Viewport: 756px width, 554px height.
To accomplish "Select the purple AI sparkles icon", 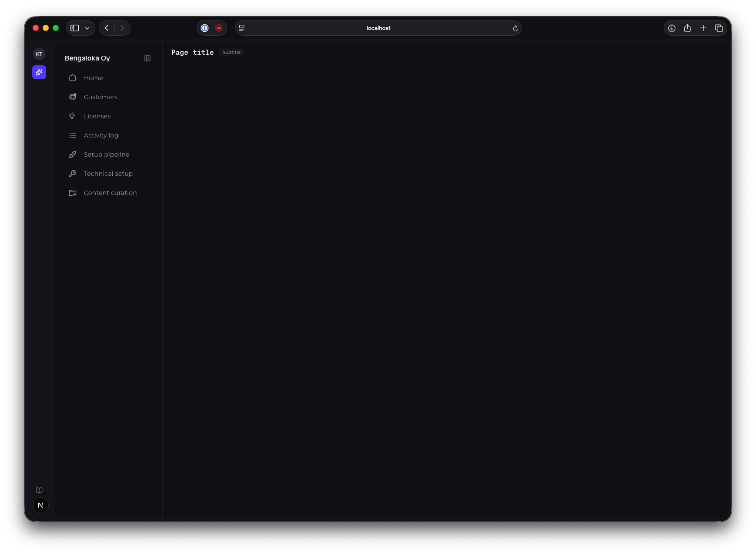I will (x=39, y=72).
